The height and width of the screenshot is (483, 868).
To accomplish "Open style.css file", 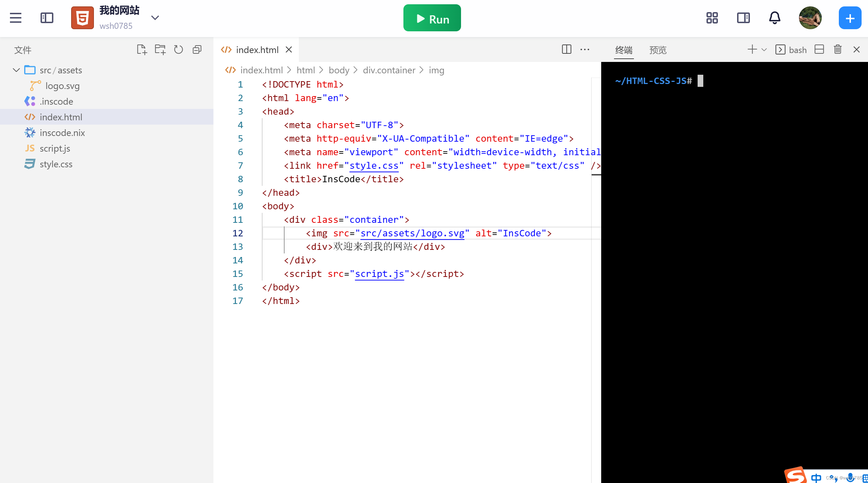I will [56, 164].
